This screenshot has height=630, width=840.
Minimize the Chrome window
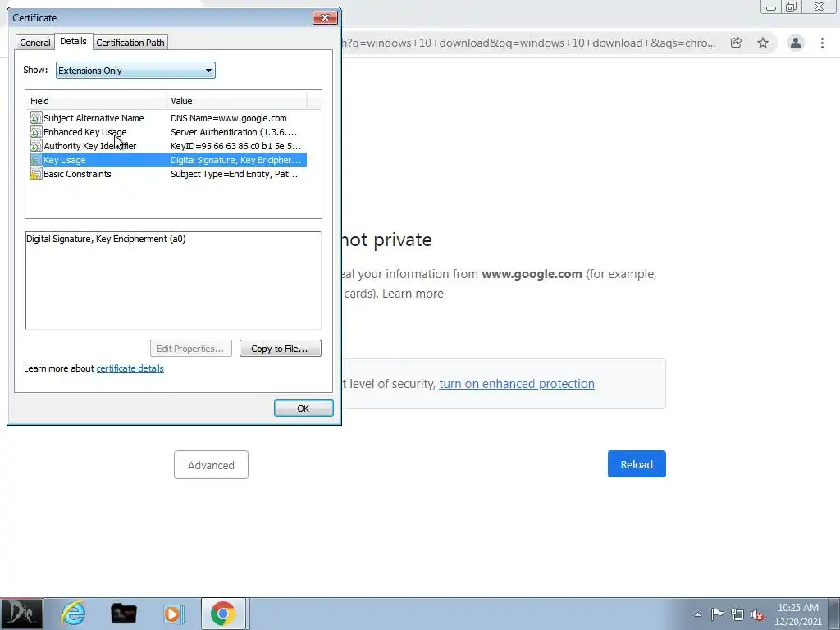click(x=771, y=7)
